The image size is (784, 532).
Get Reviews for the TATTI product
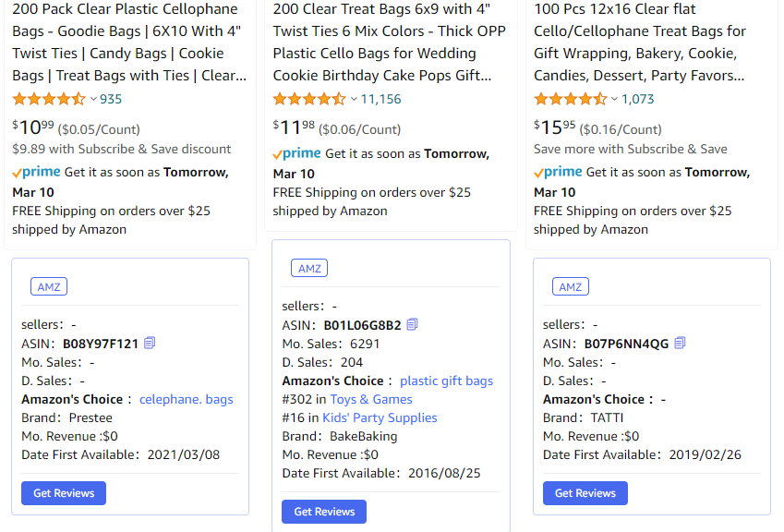(x=585, y=493)
